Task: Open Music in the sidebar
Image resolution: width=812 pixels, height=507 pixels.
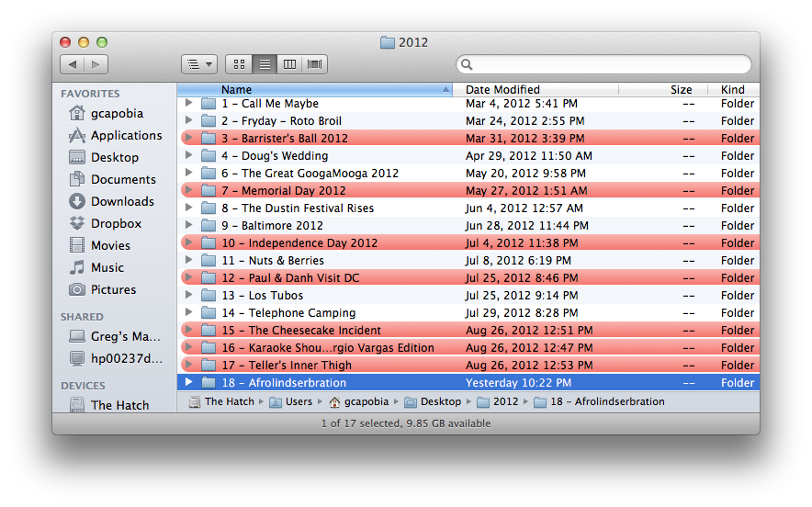Action: click(x=96, y=267)
